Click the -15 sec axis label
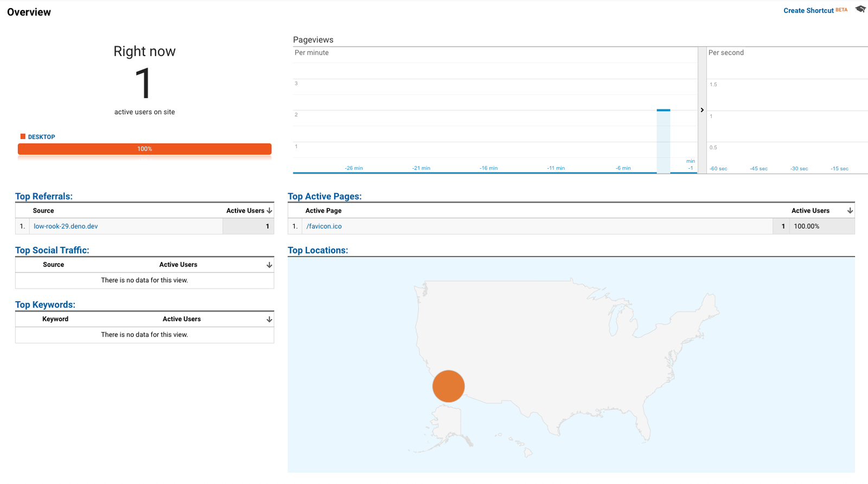This screenshot has width=868, height=484. pyautogui.click(x=839, y=169)
